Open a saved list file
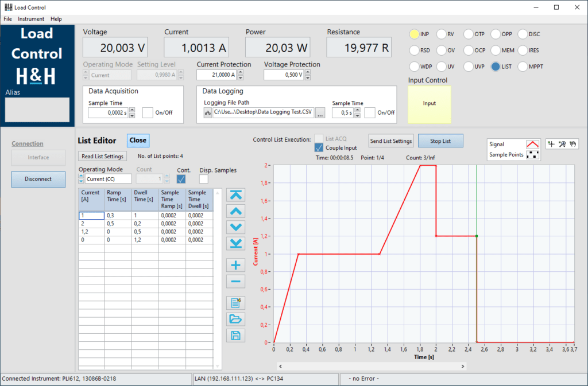The height and width of the screenshot is (386, 588). tap(236, 319)
